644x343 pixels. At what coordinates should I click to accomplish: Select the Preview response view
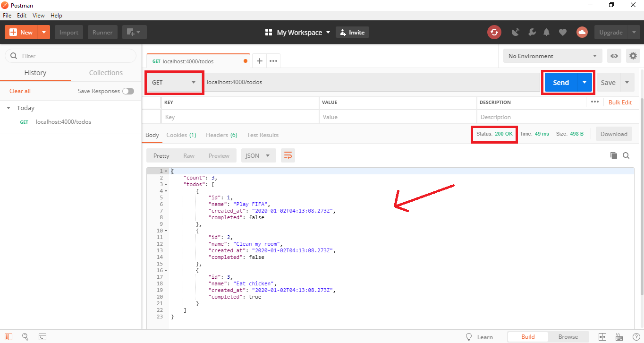coord(219,155)
